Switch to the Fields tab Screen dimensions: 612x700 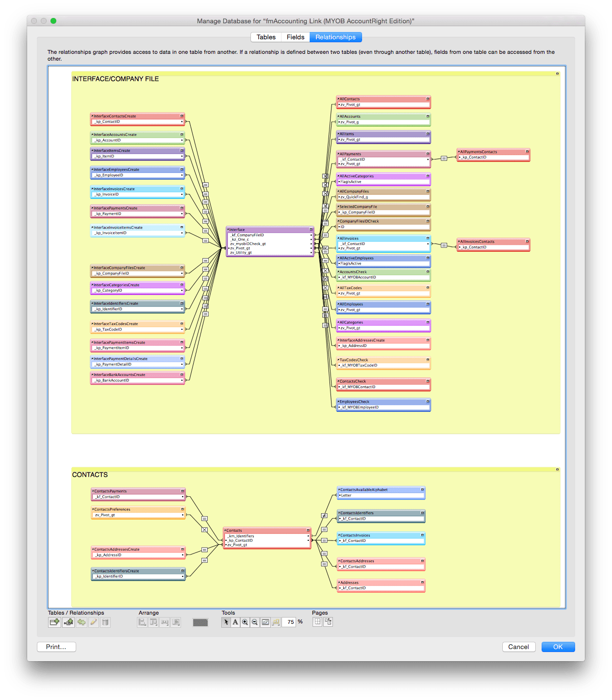(296, 37)
